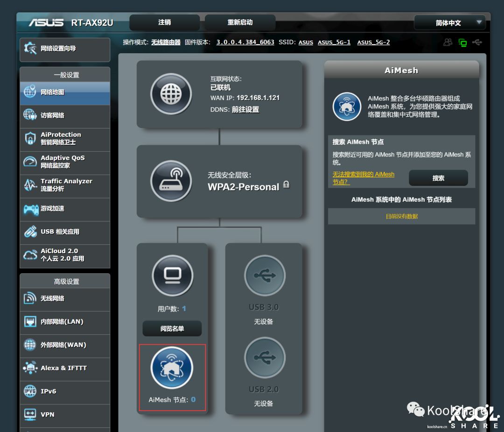Viewport: 504px width, 432px height.
Task: Open Alexa & IFTTT settings
Action: 65,368
